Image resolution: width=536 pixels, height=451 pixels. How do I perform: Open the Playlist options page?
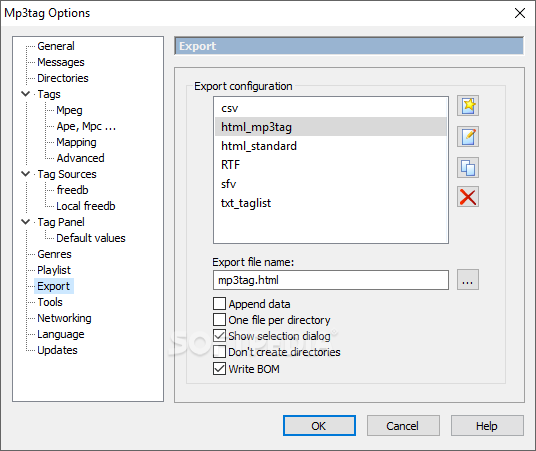[54, 270]
